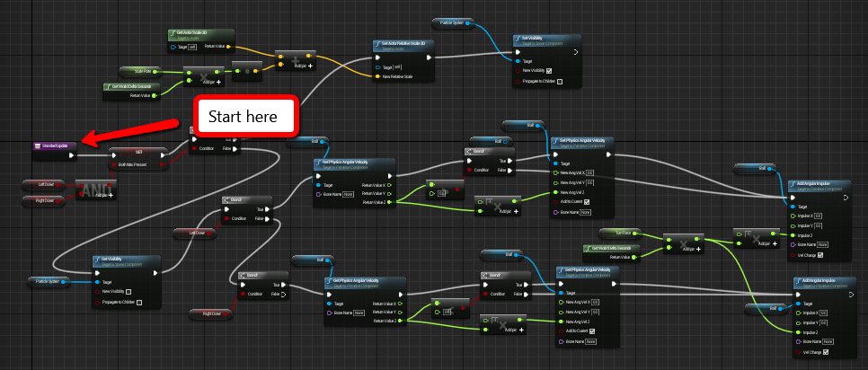Click Impulse X field on upper Add Angular Impulse
868x370 pixels.
coord(819,216)
